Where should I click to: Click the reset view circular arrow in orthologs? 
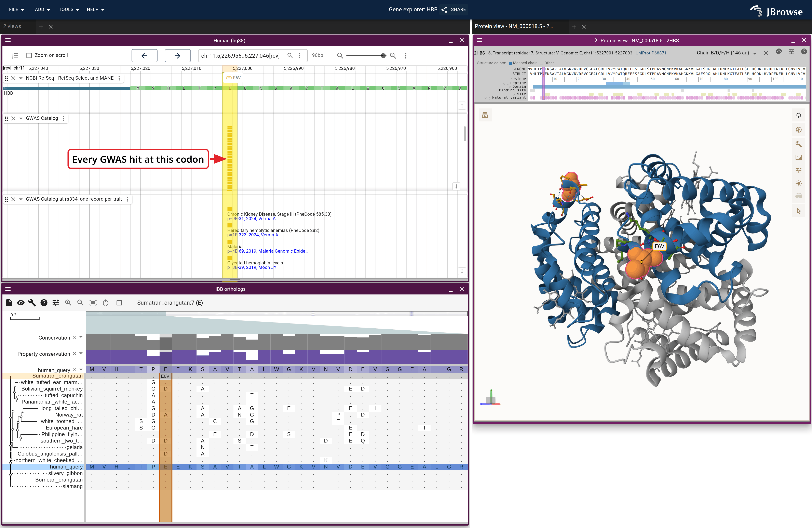click(106, 303)
